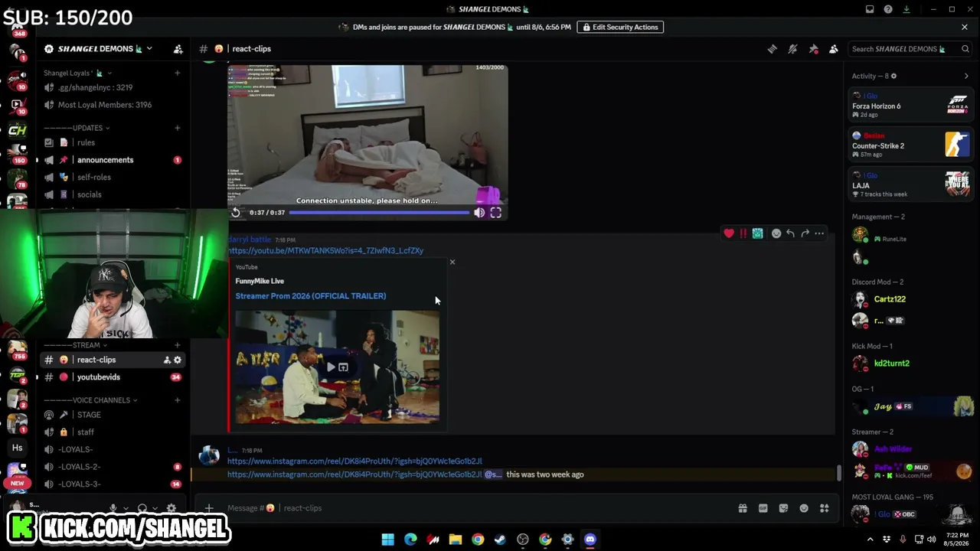
Task: Add a channel to VOICE CHANNELS category
Action: pyautogui.click(x=178, y=400)
